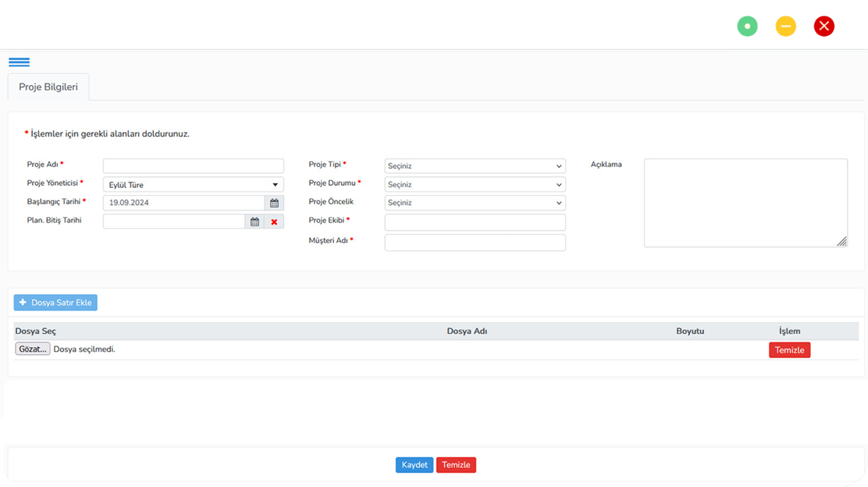Click the Müşteri Adı label
The height and width of the screenshot is (487, 868).
tap(328, 241)
